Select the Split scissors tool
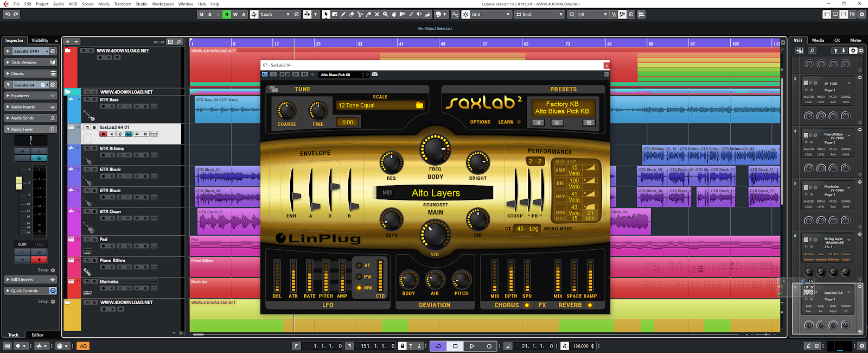The height and width of the screenshot is (353, 868). point(360,14)
